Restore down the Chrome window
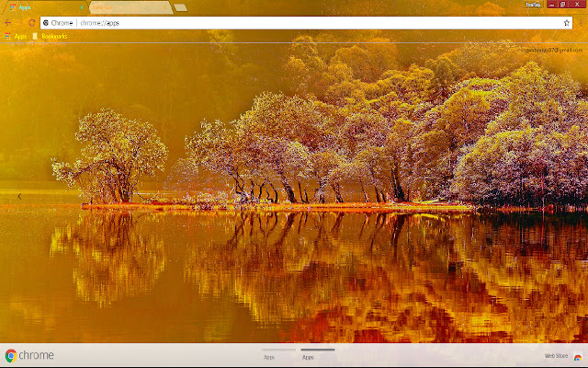 pyautogui.click(x=563, y=4)
